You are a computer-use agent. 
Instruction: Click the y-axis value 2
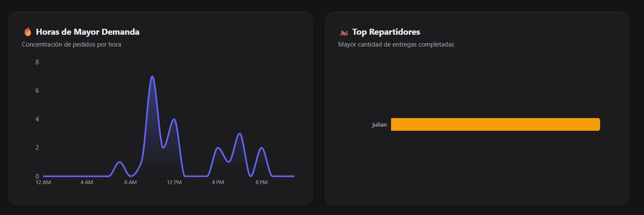[37, 148]
